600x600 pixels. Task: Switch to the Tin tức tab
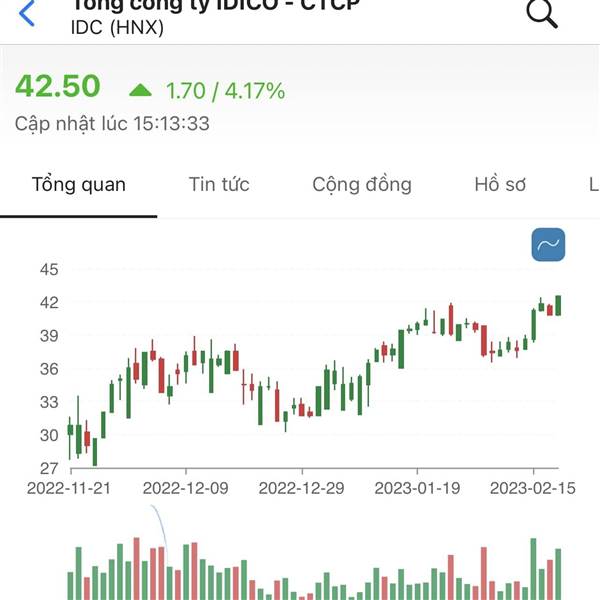[x=219, y=184]
